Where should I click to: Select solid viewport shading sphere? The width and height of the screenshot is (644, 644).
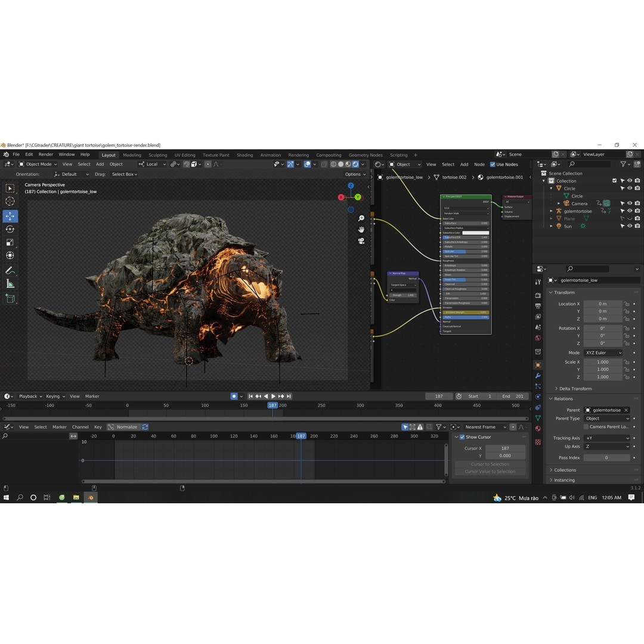pos(341,165)
